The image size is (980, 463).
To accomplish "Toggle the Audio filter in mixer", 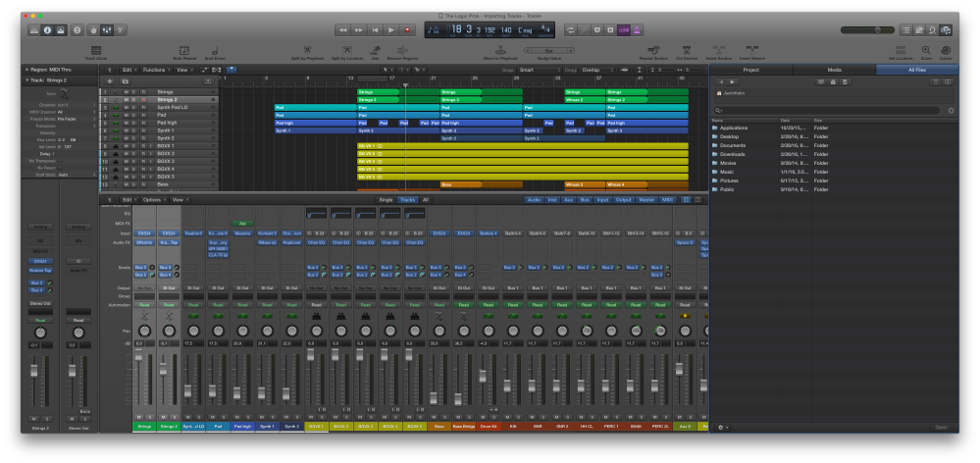I will (x=534, y=199).
